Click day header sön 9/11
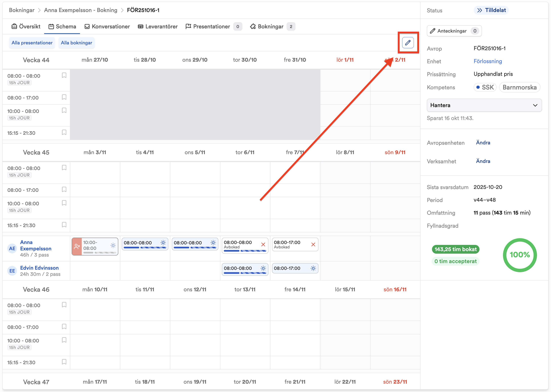Image resolution: width=551 pixels, height=392 pixels. [395, 152]
